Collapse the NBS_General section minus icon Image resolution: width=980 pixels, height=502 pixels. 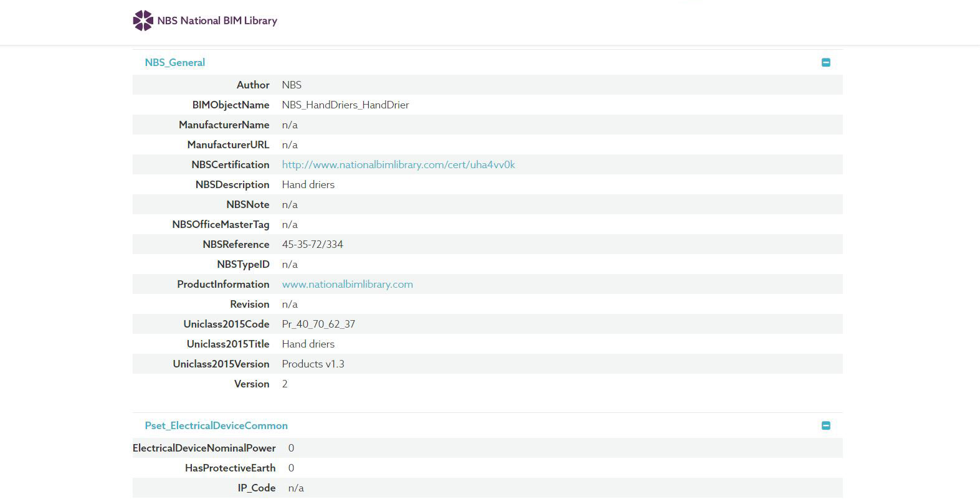pyautogui.click(x=825, y=62)
